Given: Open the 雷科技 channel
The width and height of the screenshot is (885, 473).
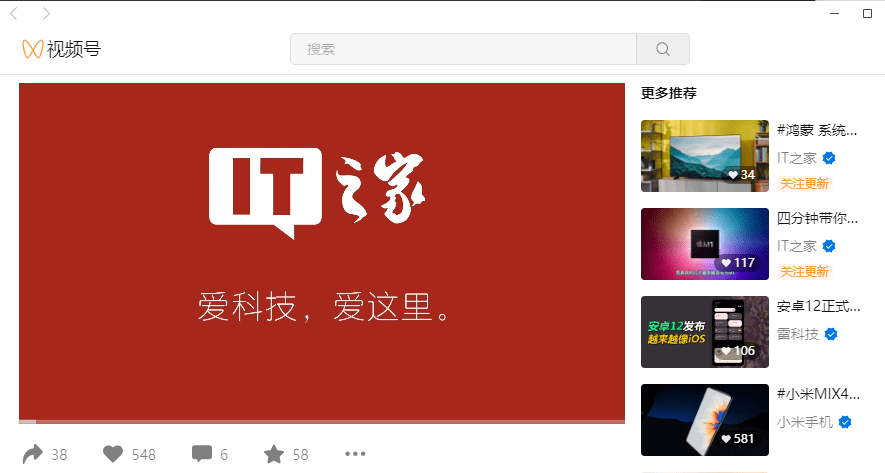Looking at the screenshot, I should click(x=798, y=334).
